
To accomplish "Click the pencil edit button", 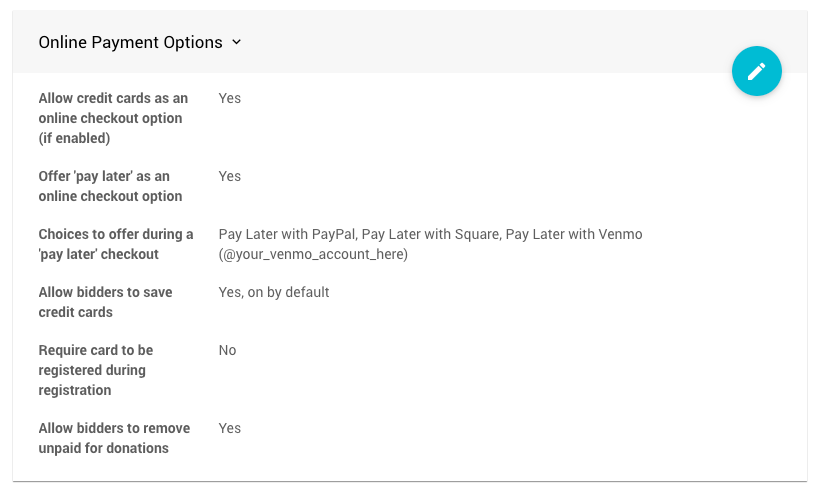I will click(x=756, y=71).
